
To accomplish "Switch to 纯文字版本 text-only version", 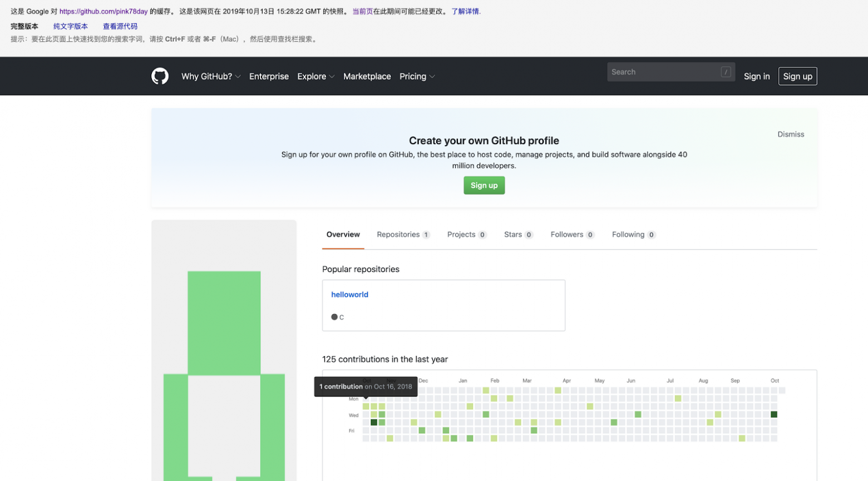I will (x=71, y=26).
